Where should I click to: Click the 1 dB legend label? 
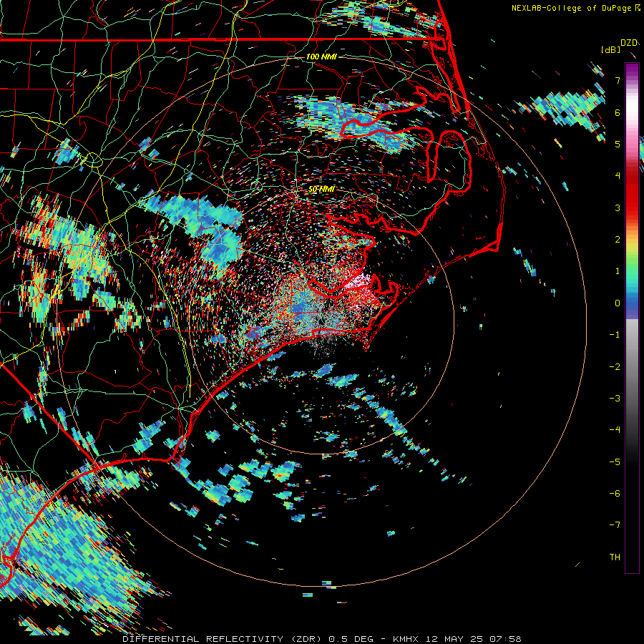(618, 271)
